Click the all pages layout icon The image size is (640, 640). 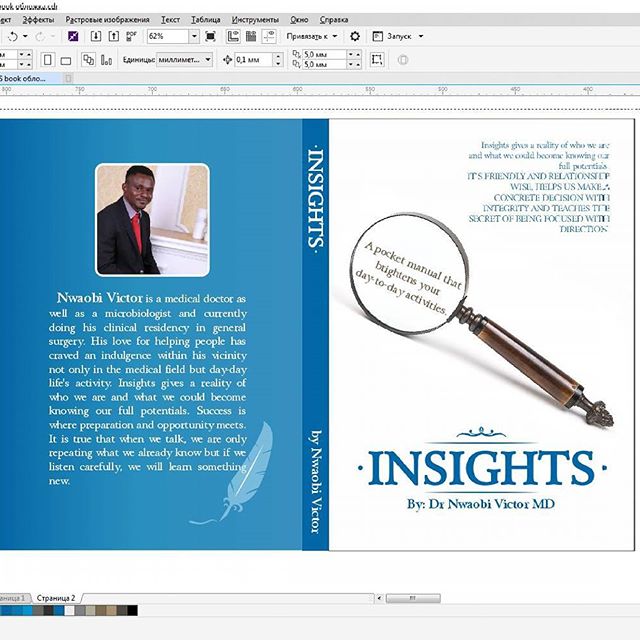pos(88,60)
